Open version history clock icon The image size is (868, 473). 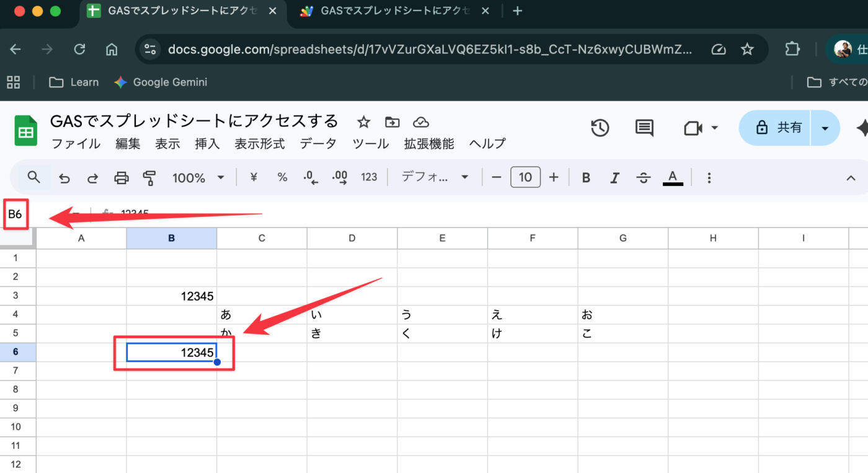[600, 128]
